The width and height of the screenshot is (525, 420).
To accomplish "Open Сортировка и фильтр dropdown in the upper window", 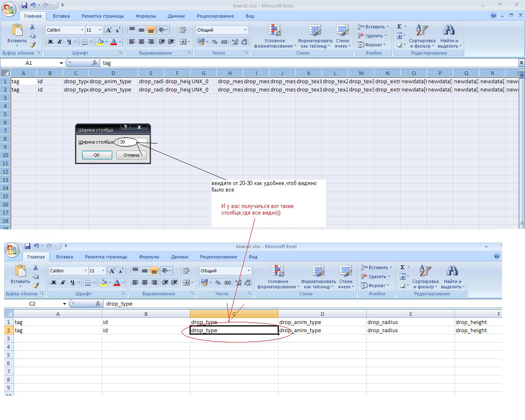I will [422, 36].
